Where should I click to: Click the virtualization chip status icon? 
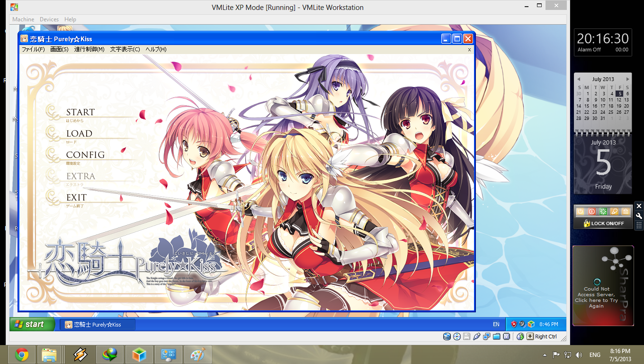tap(507, 337)
